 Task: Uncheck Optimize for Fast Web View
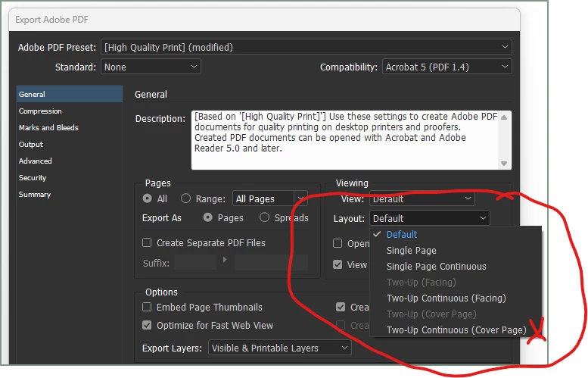(147, 325)
